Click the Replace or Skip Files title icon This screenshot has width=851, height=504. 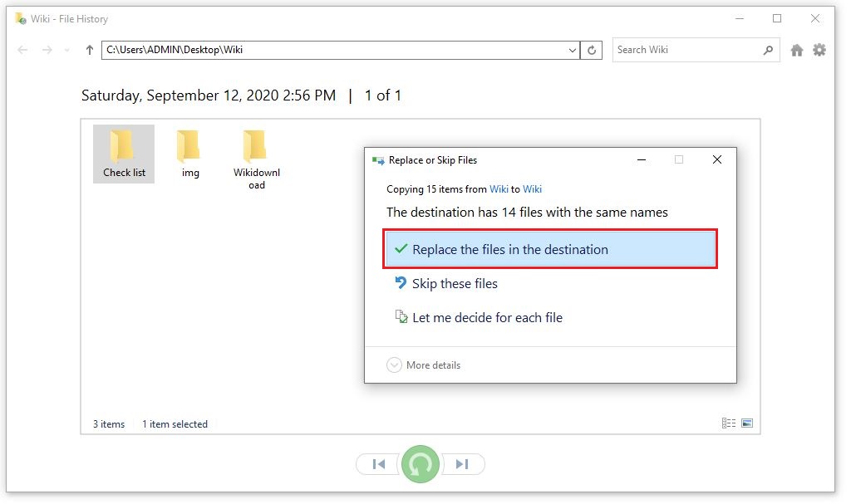coord(378,160)
